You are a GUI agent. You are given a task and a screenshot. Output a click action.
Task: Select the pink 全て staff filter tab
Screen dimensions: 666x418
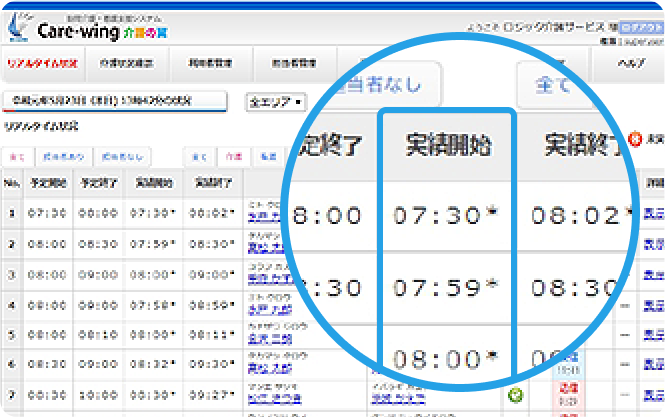coord(17,157)
